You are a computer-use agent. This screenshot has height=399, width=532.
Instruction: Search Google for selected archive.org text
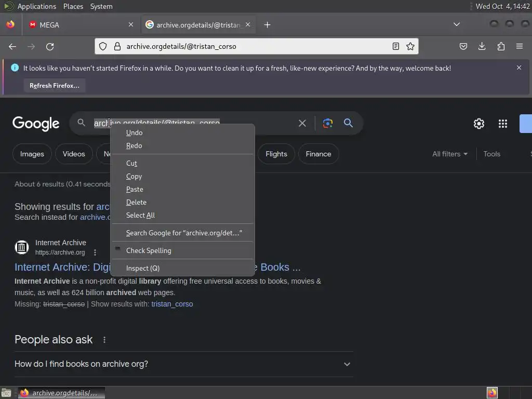click(x=182, y=233)
